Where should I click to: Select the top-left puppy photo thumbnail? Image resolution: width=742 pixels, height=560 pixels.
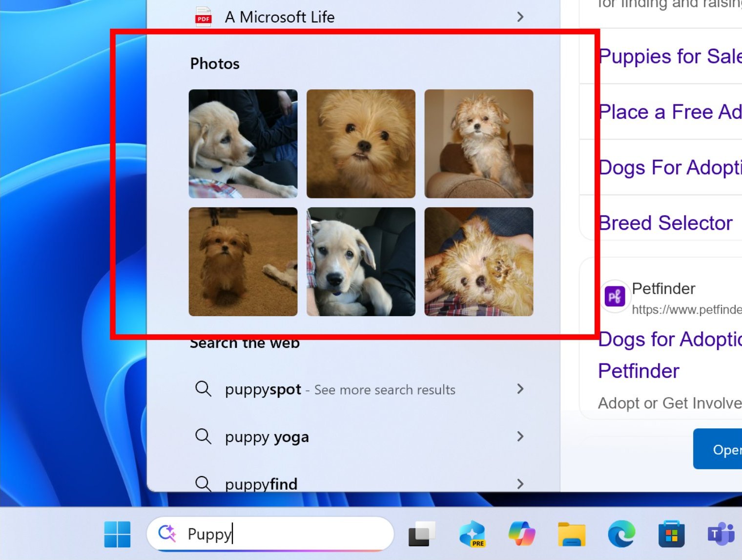pyautogui.click(x=243, y=143)
